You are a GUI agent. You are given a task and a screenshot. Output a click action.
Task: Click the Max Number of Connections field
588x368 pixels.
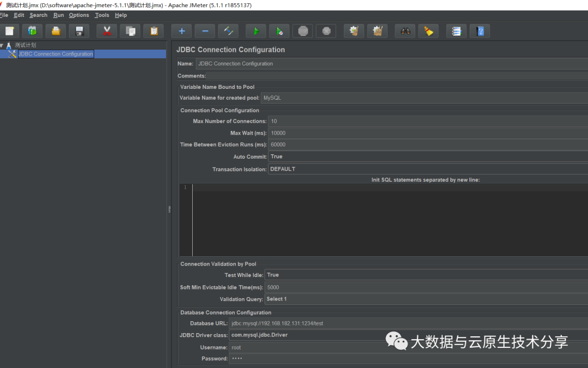428,121
